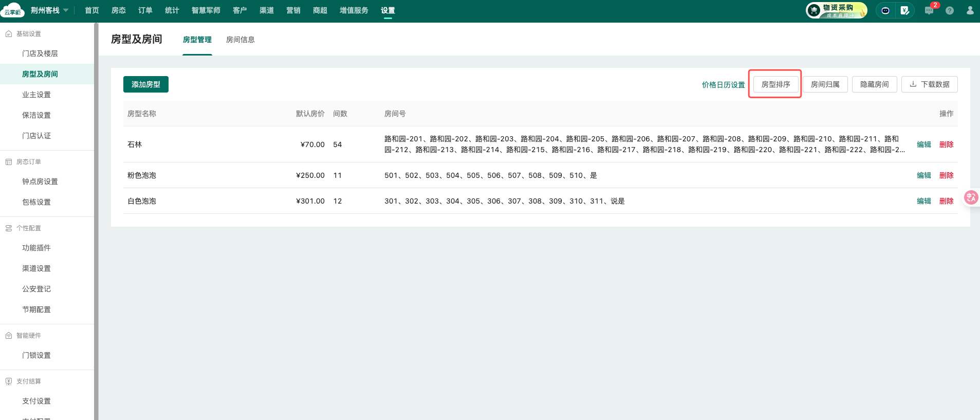This screenshot has width=980, height=420.
Task: Click the 物资采购 purchasing banner
Action: [837, 10]
